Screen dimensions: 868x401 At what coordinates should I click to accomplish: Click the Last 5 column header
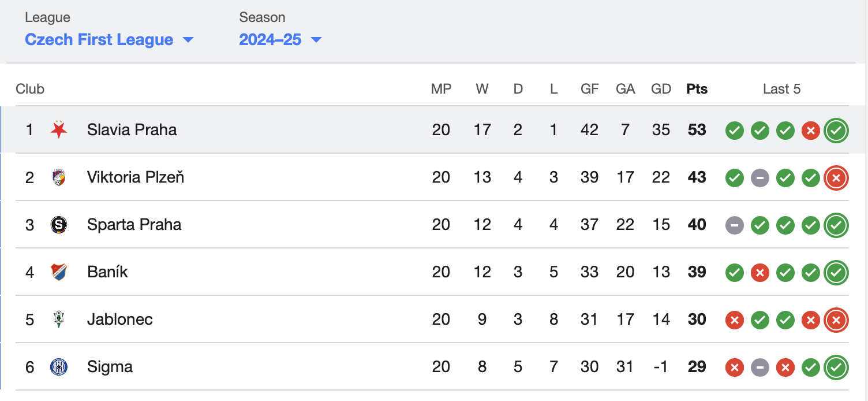tap(781, 89)
